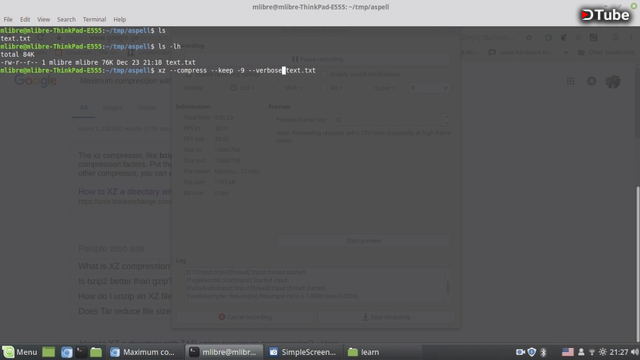
Task: Open the Help menu in terminal
Action: point(120,19)
